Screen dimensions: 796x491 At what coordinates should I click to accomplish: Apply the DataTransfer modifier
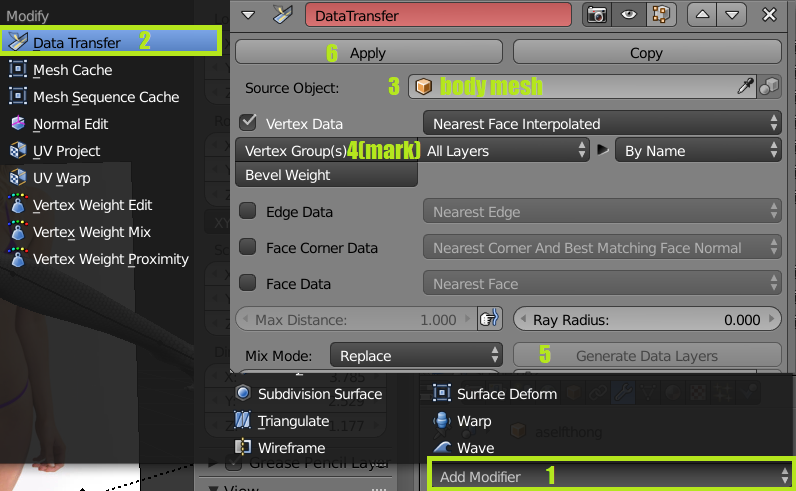point(369,52)
